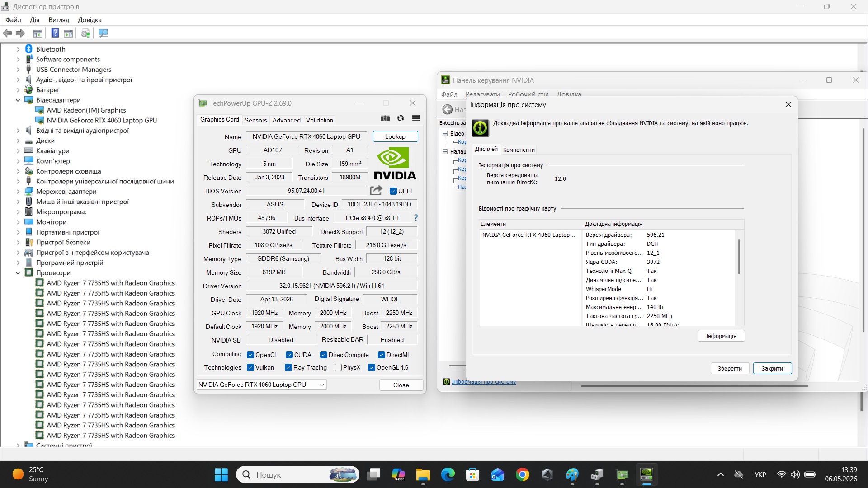This screenshot has height=488, width=868.
Task: Expand the Батареї category
Action: coord(18,90)
